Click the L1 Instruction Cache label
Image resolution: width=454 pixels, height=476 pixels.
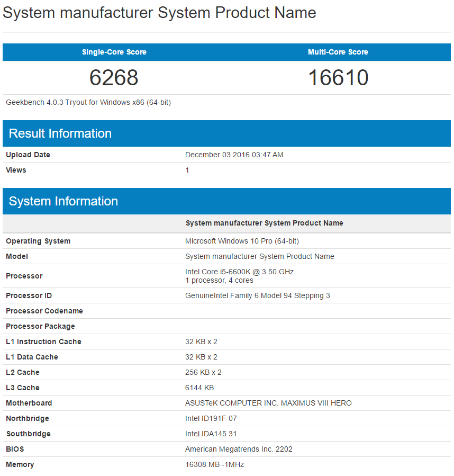44,342
